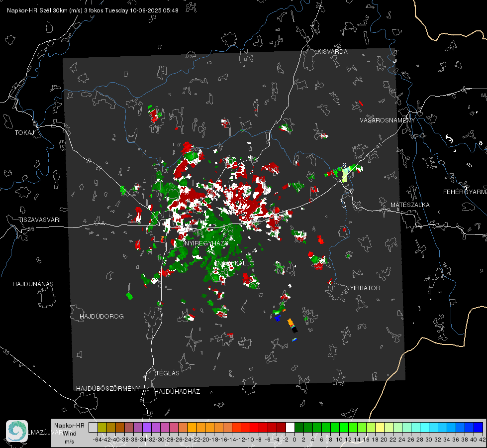The image size is (487, 448).
Task: Click the KISVÁRDA city label
Action: click(332, 52)
